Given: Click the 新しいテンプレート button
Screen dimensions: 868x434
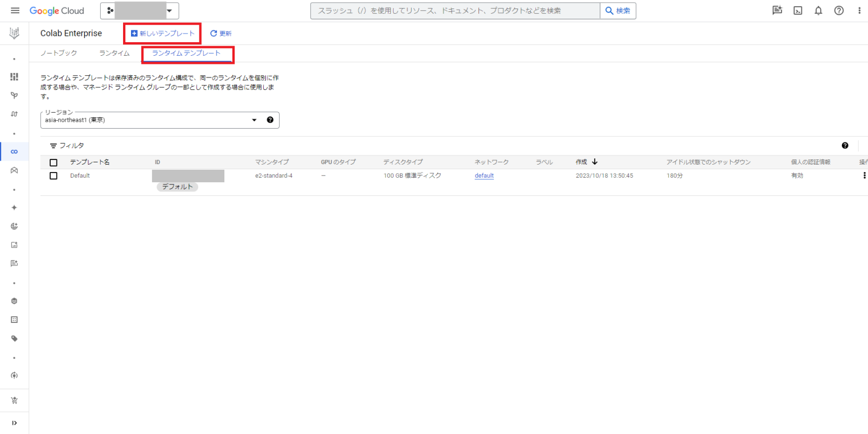Looking at the screenshot, I should click(x=163, y=34).
